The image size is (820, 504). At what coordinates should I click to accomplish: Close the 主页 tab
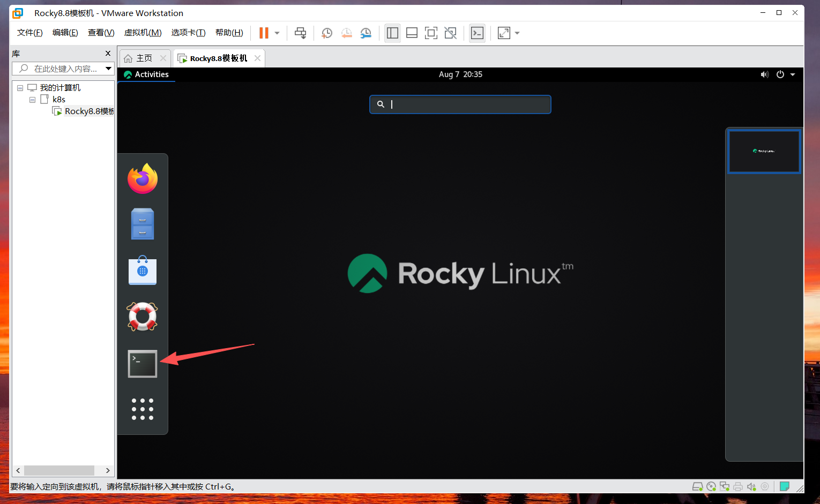click(163, 58)
